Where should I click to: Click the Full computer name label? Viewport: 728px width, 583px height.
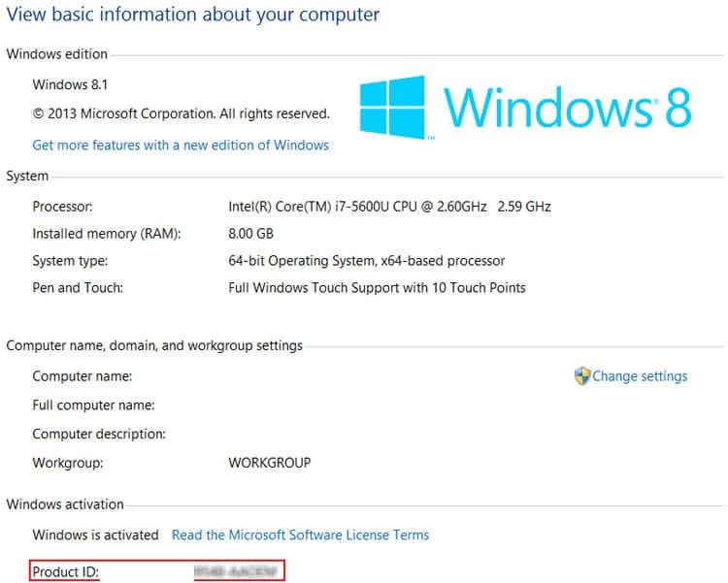click(93, 405)
